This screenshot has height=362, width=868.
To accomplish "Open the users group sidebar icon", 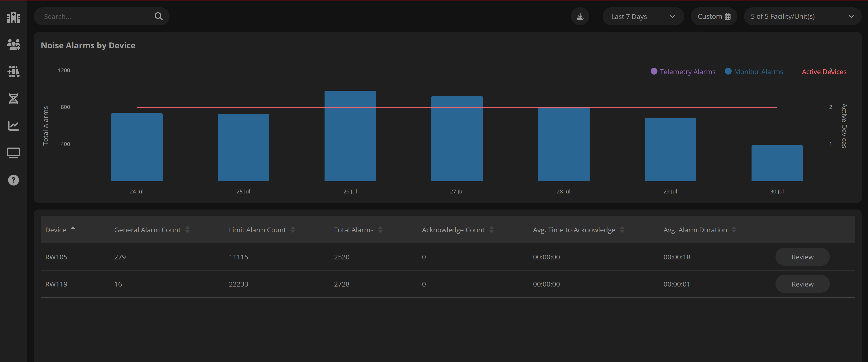I will (14, 44).
